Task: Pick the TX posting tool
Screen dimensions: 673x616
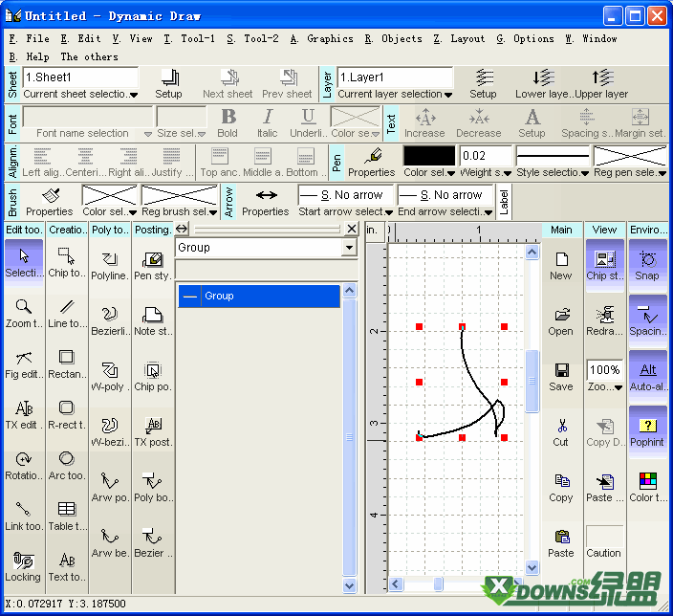Action: point(153,432)
